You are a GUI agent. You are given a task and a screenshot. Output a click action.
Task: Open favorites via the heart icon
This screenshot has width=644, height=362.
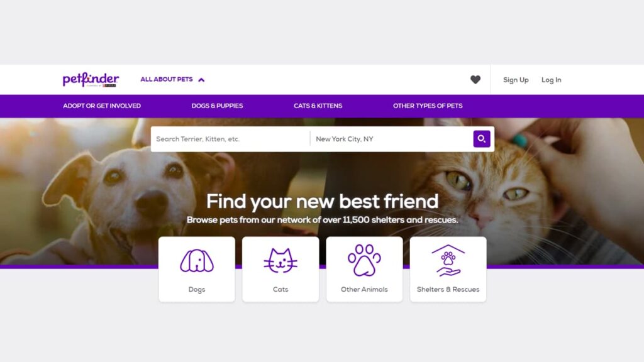pyautogui.click(x=475, y=80)
